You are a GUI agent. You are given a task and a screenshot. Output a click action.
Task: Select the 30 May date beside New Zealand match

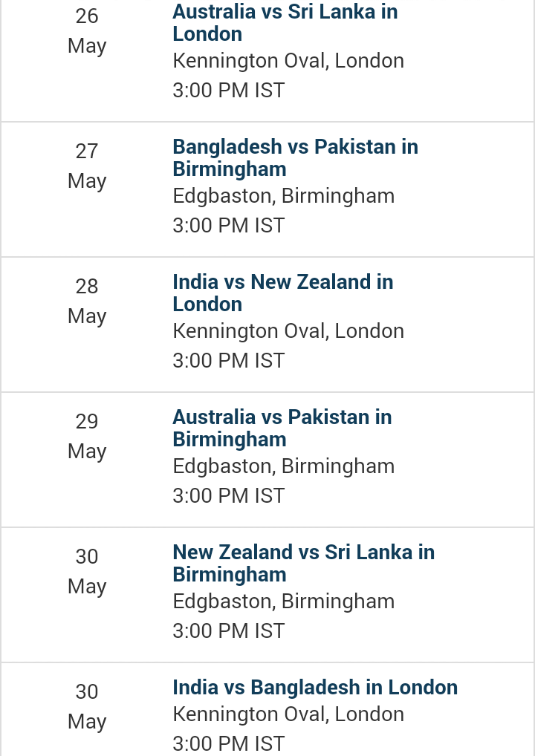(87, 571)
